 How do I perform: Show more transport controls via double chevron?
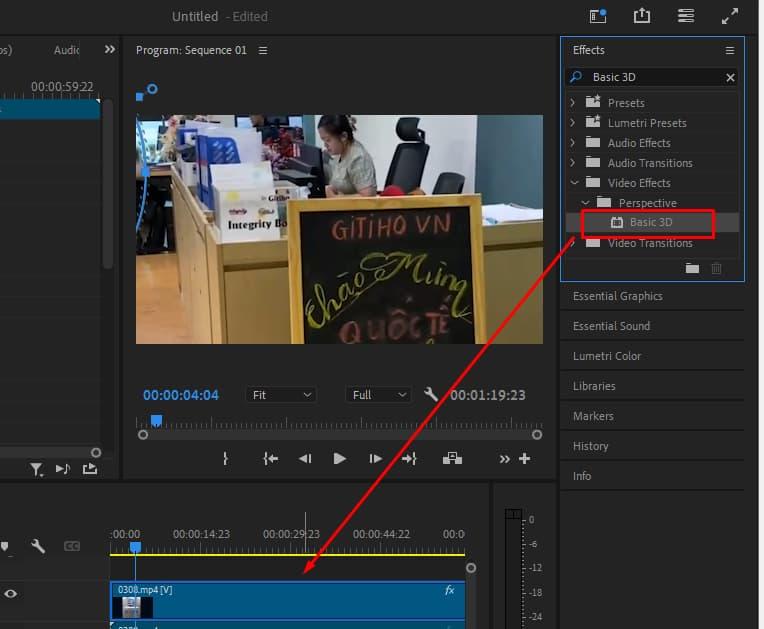(504, 459)
